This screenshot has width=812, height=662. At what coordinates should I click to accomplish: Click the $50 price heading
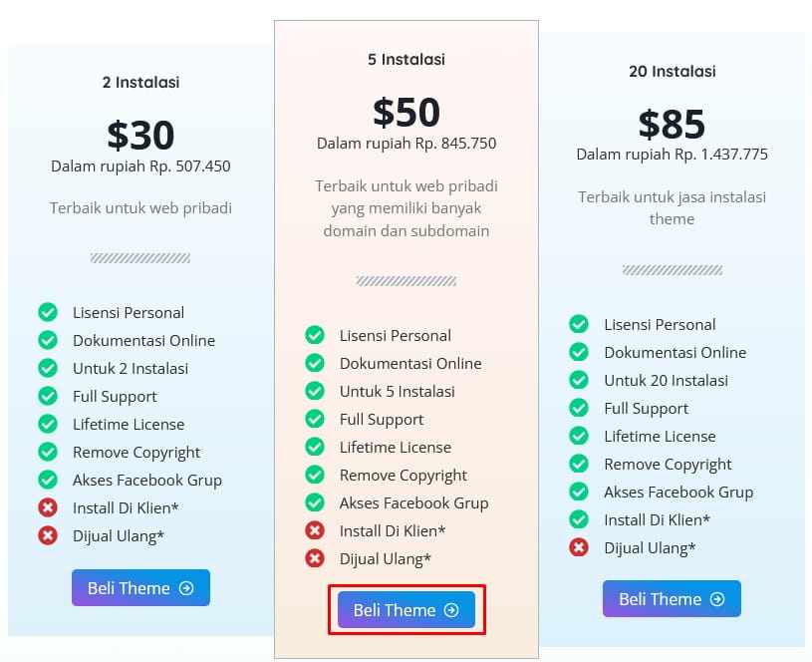point(406,113)
